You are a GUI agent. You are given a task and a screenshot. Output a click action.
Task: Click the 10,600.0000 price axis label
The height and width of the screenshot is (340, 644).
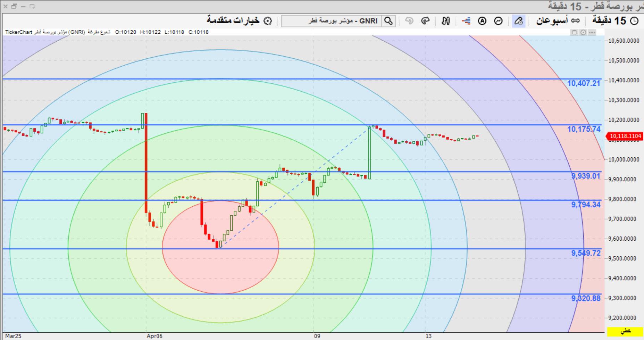624,41
